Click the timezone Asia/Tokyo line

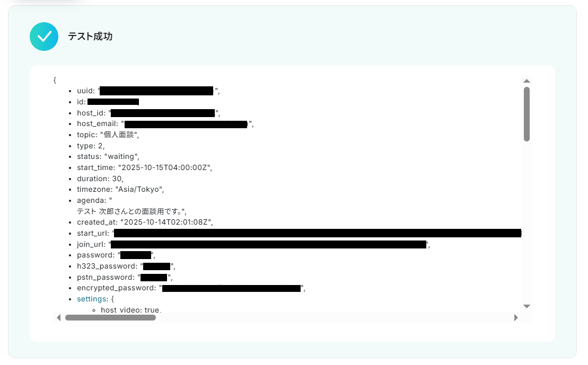120,189
